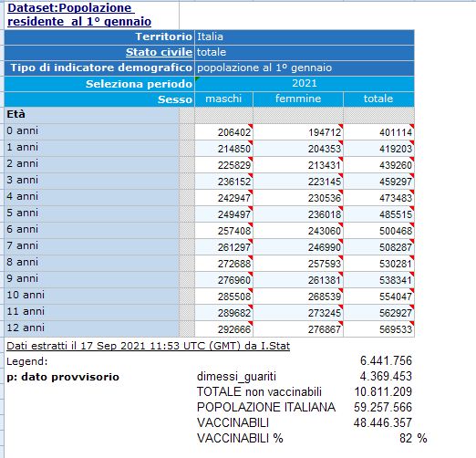
Task: Select femmine value 276867
Action: 298,329
